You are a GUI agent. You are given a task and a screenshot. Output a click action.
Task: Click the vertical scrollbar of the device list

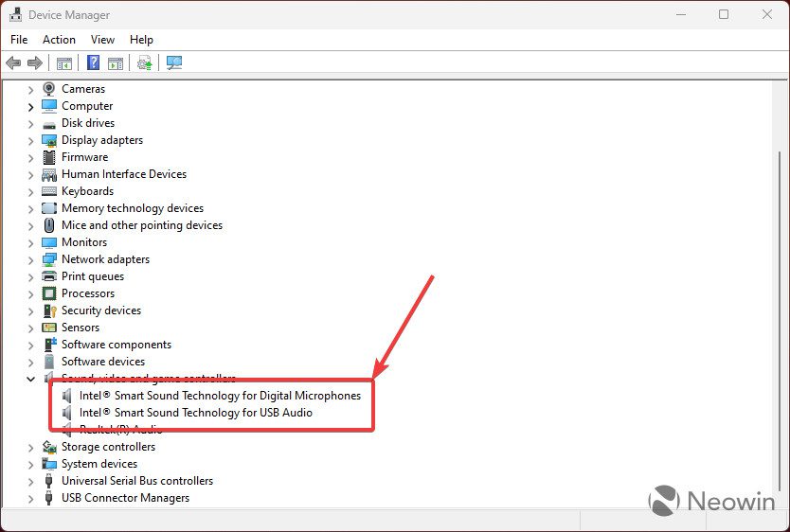(780, 284)
